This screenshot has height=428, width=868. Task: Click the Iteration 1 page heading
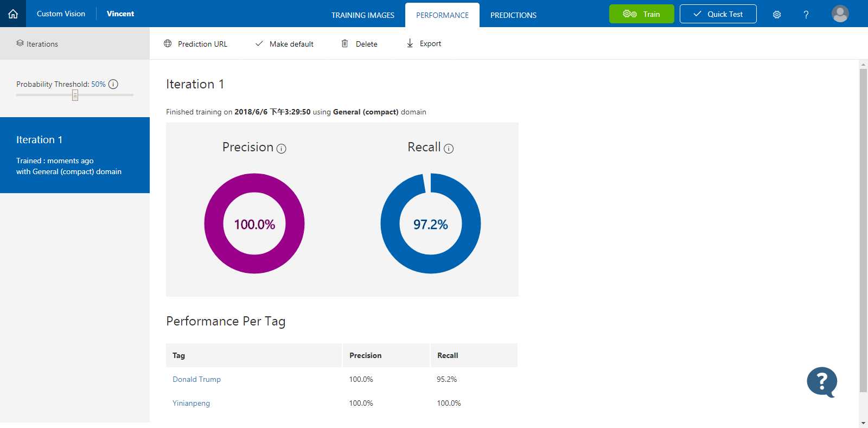[x=195, y=84]
